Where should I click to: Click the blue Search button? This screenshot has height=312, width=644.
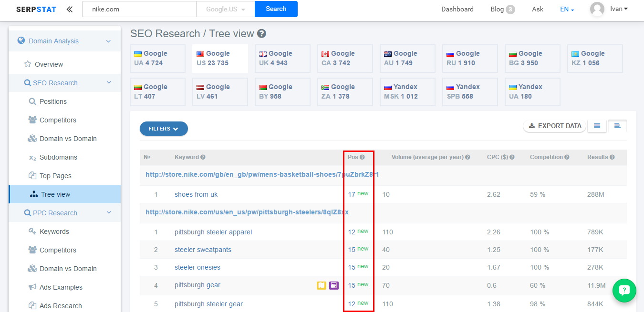tap(276, 9)
